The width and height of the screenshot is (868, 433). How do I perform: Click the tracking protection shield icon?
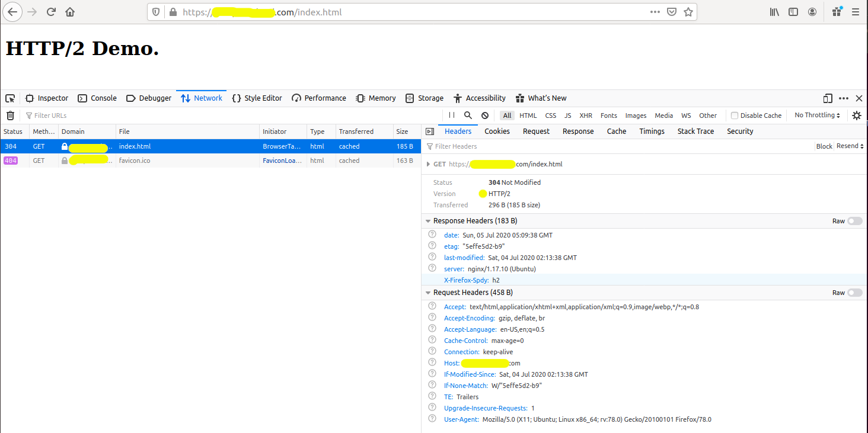pos(157,12)
